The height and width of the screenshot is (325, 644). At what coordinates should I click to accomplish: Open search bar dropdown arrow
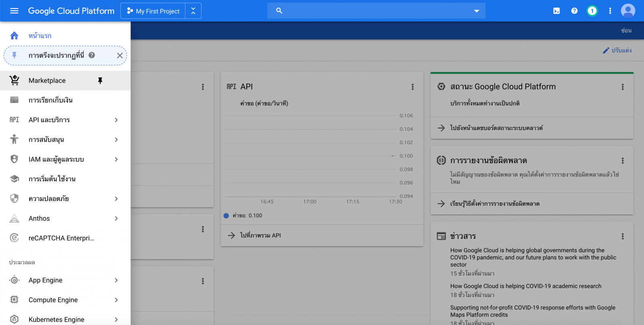point(477,11)
